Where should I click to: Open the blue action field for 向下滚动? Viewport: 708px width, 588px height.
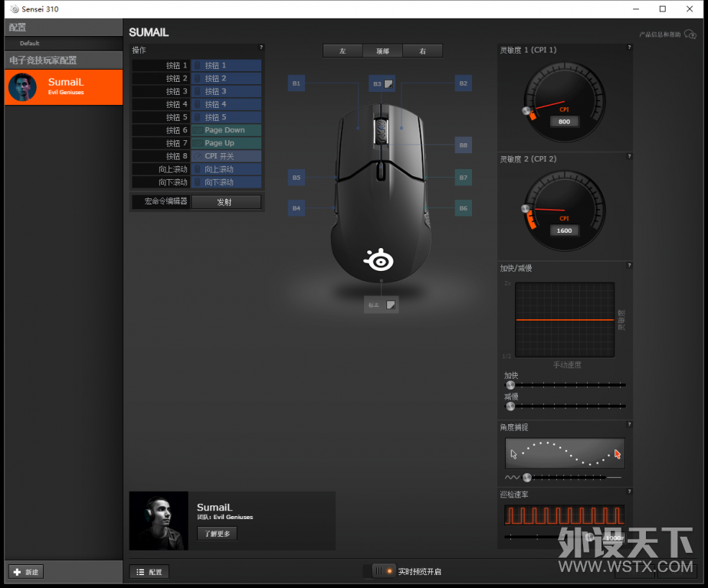(x=226, y=182)
